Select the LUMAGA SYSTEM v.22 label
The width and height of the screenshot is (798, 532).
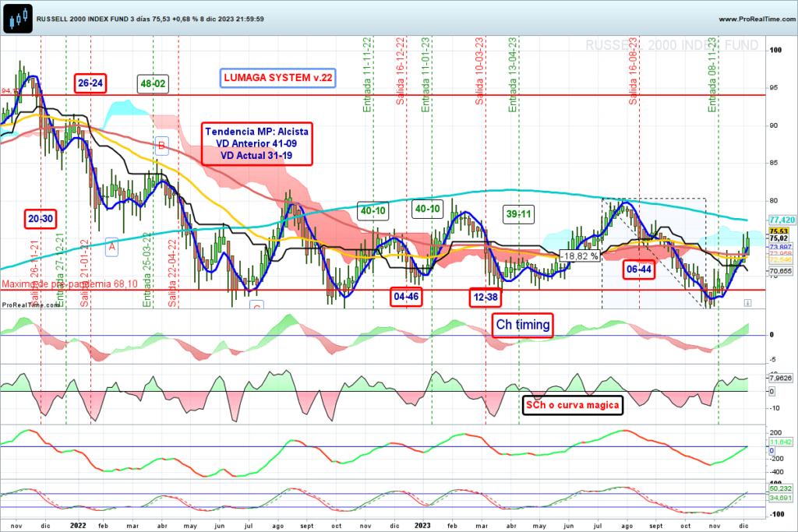278,78
